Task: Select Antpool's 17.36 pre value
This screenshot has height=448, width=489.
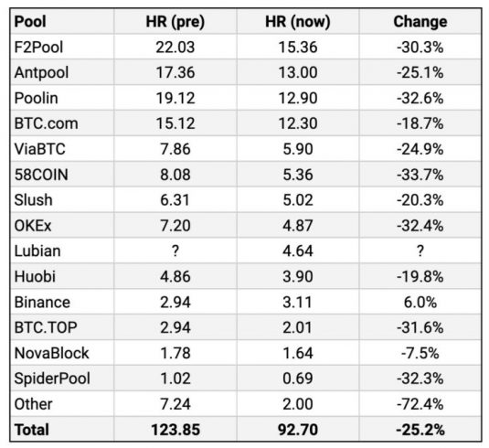Action: [175, 72]
